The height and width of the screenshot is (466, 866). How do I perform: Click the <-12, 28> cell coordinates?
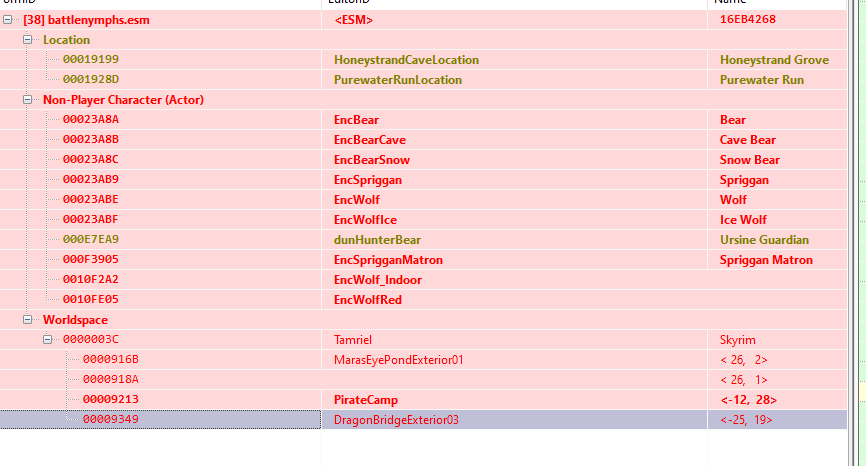click(x=748, y=400)
